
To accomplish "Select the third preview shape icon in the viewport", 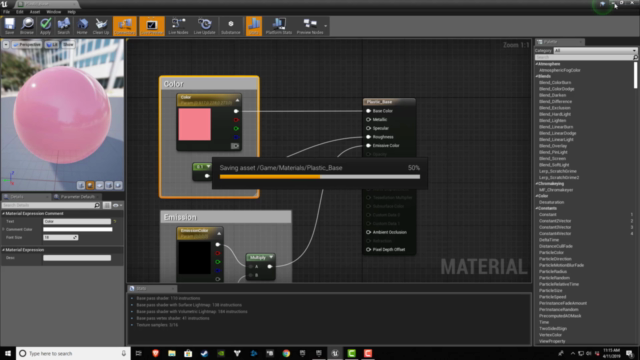I will (100, 185).
